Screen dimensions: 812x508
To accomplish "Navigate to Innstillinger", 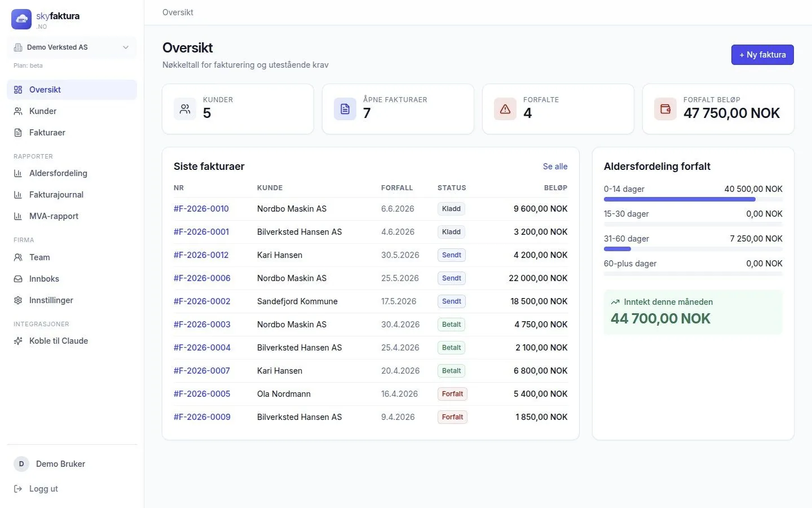I will pos(72,300).
